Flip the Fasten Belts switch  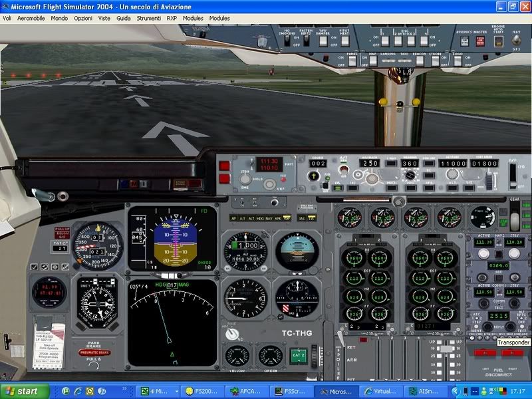click(307, 41)
